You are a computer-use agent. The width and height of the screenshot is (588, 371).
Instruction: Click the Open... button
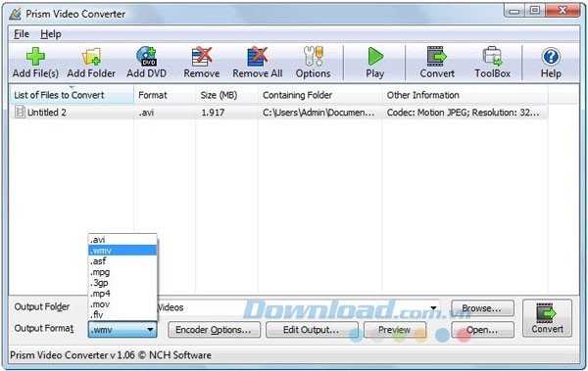pos(482,330)
